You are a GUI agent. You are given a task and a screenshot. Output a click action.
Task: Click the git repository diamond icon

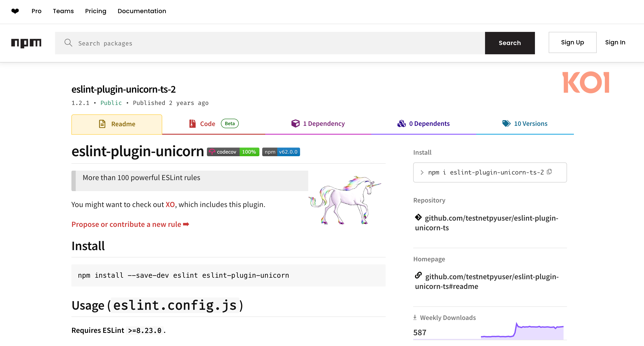(x=418, y=217)
